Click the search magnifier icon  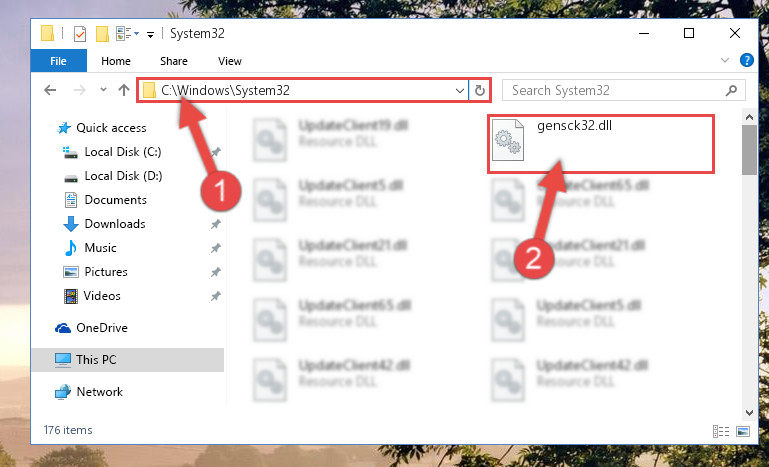(x=731, y=90)
